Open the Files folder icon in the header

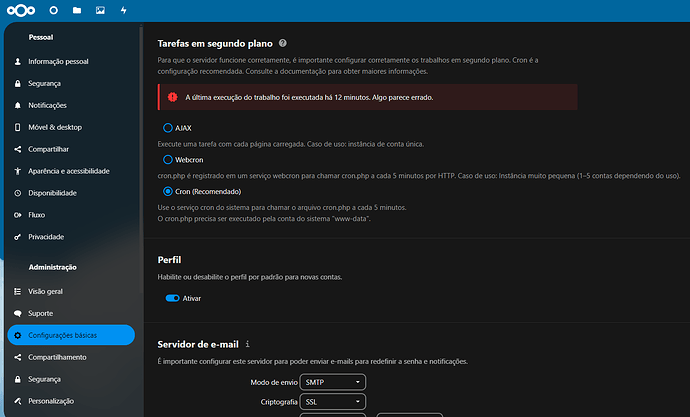click(x=77, y=10)
